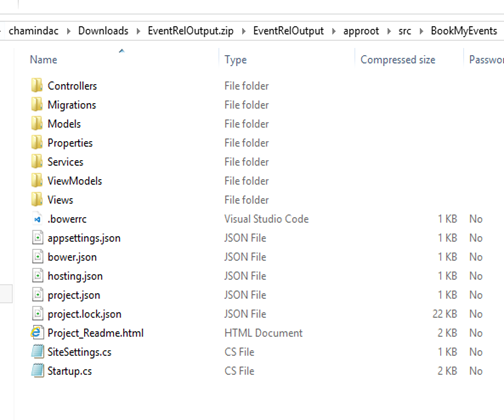504x420 pixels.
Task: Select the ViewModels folder icon
Action: pos(37,181)
